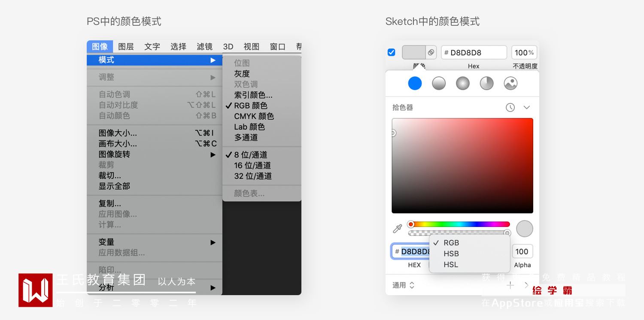
Task: Focus the Alpha value field
Action: pos(522,251)
